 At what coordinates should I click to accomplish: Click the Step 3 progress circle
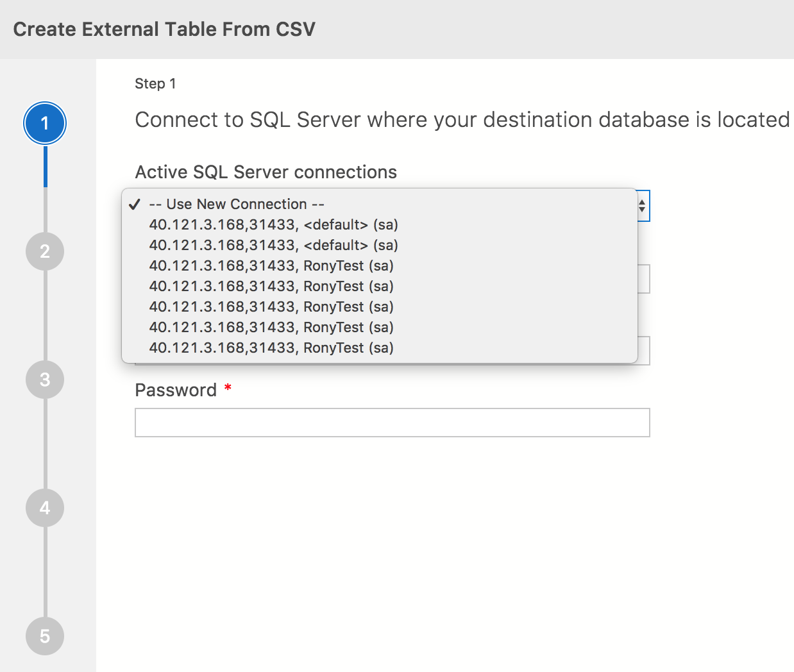click(x=45, y=380)
